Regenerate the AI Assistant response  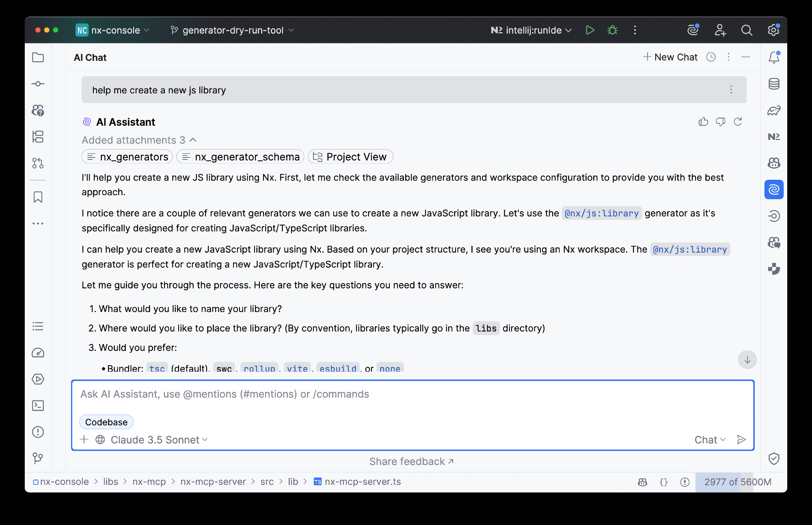point(738,122)
